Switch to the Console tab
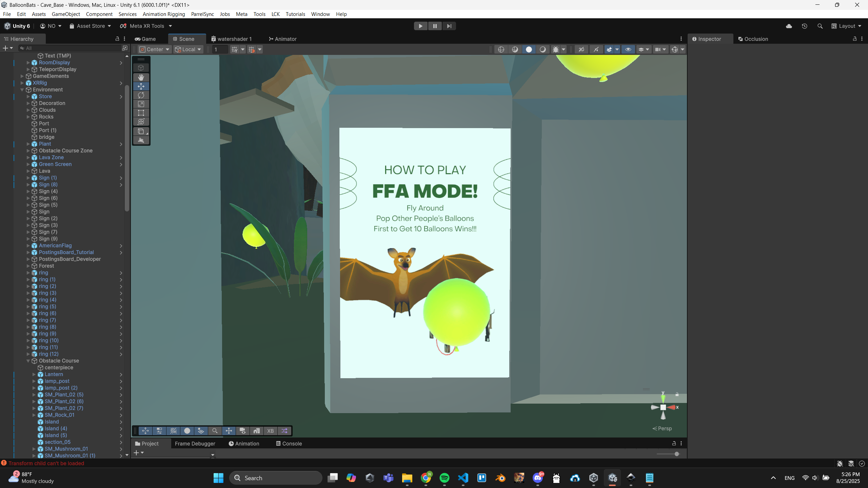This screenshot has height=488, width=868. click(x=289, y=444)
